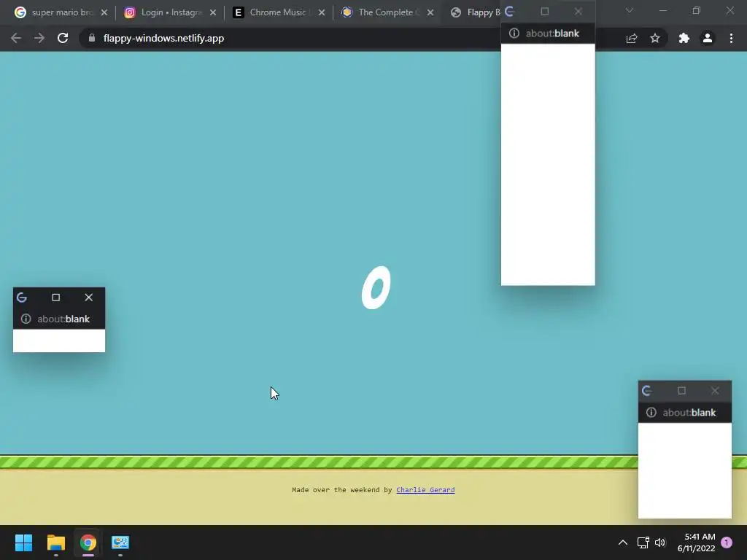
Task: Open the Charlie Gerard link
Action: (425, 490)
